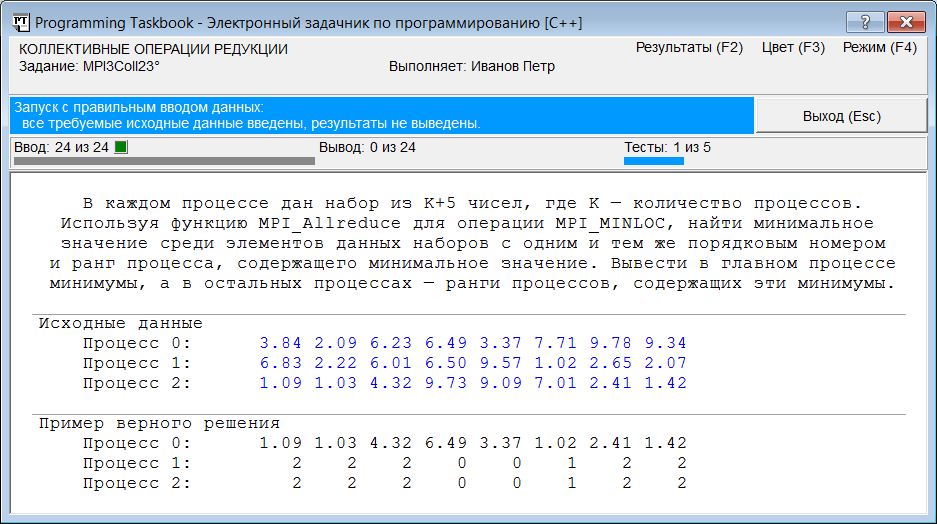Click the Ввод: 24 из 24 input counter
Viewport: 937px width, 524px height.
(x=62, y=147)
